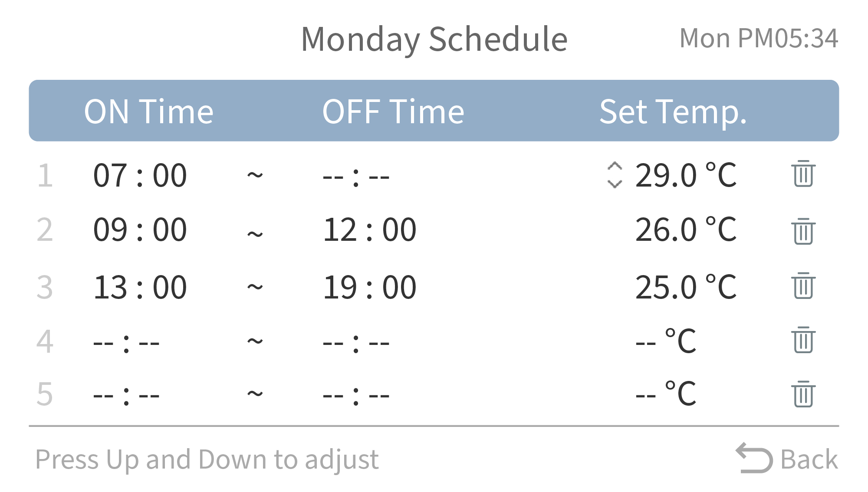This screenshot has height=492, width=868.
Task: Select the 26.0 °C set temperature
Action: [686, 230]
